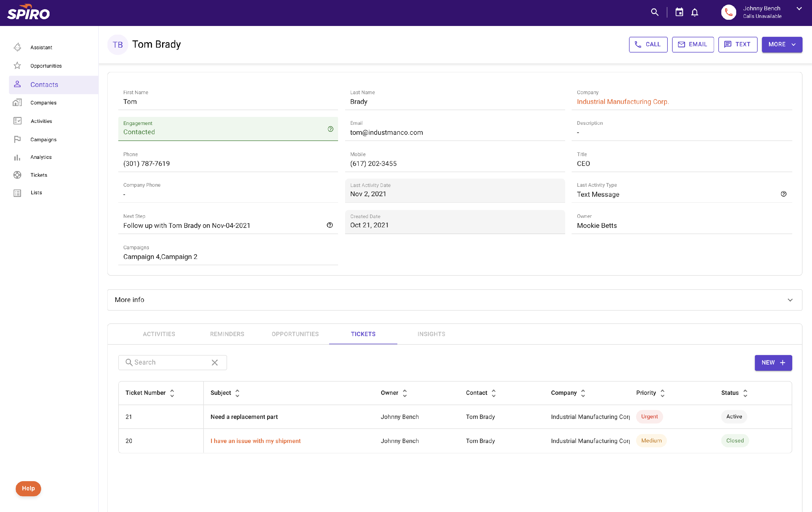The image size is (812, 512).
Task: Open Analytics bar chart icon
Action: click(18, 157)
